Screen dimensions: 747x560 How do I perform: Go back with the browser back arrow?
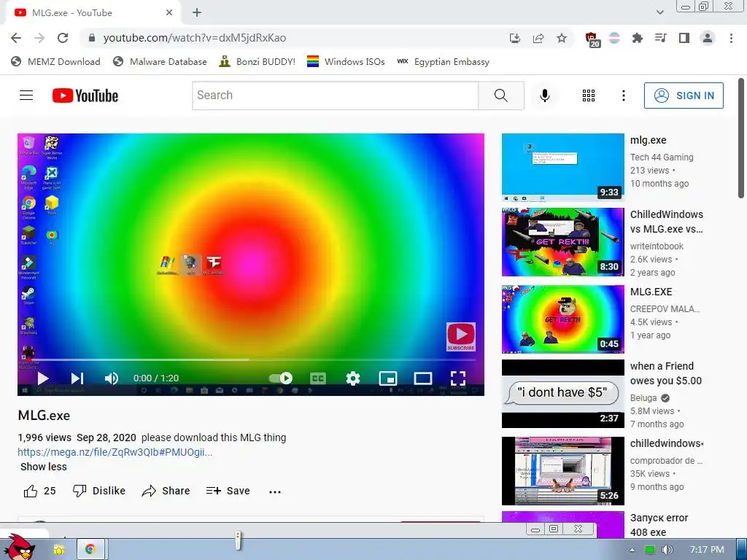[x=16, y=38]
